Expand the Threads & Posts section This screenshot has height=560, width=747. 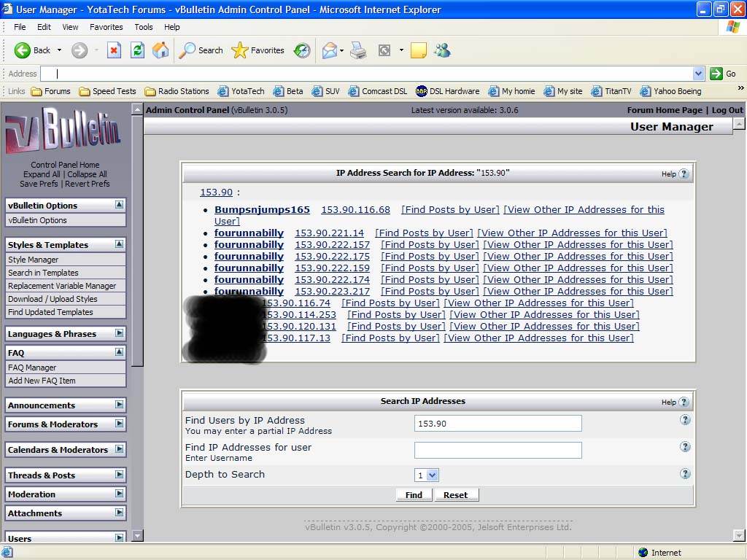119,474
